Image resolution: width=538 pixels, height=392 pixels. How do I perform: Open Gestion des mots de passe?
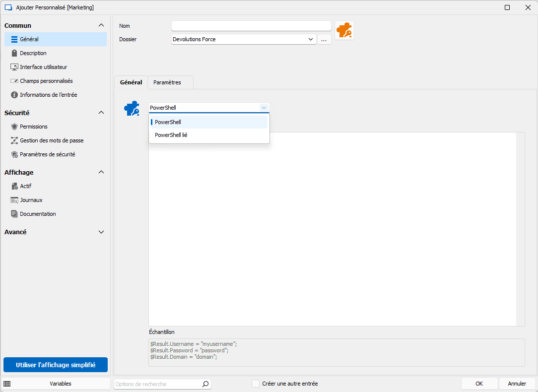(51, 140)
